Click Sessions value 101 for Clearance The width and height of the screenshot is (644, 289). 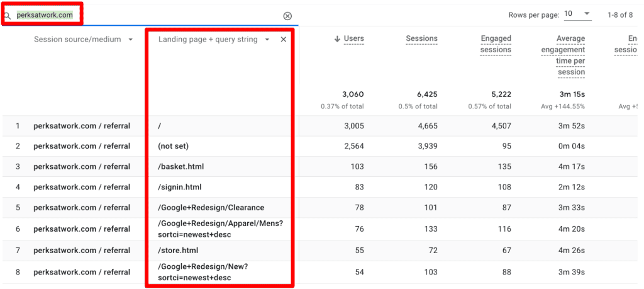[431, 207]
